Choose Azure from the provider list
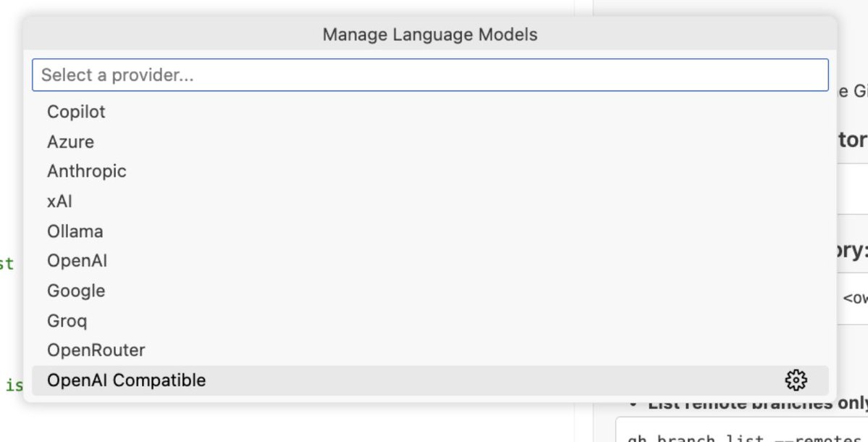This screenshot has height=442, width=868. click(70, 142)
